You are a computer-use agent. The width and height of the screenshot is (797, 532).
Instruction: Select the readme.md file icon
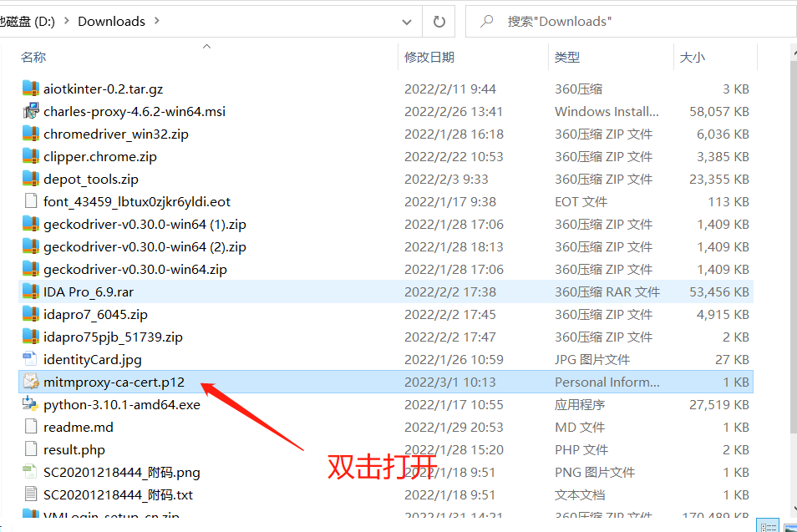click(x=31, y=427)
